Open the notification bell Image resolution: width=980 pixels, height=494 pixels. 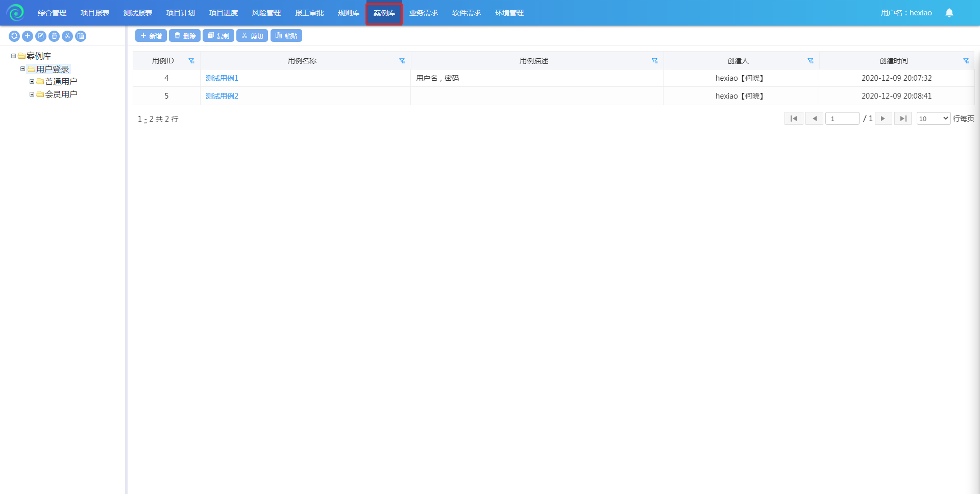pos(949,13)
